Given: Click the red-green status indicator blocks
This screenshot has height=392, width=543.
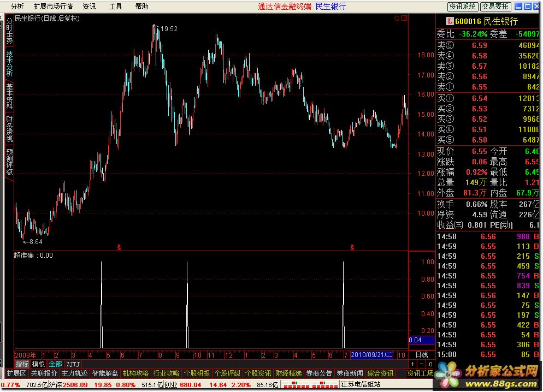Looking at the screenshot, I should point(310,385).
